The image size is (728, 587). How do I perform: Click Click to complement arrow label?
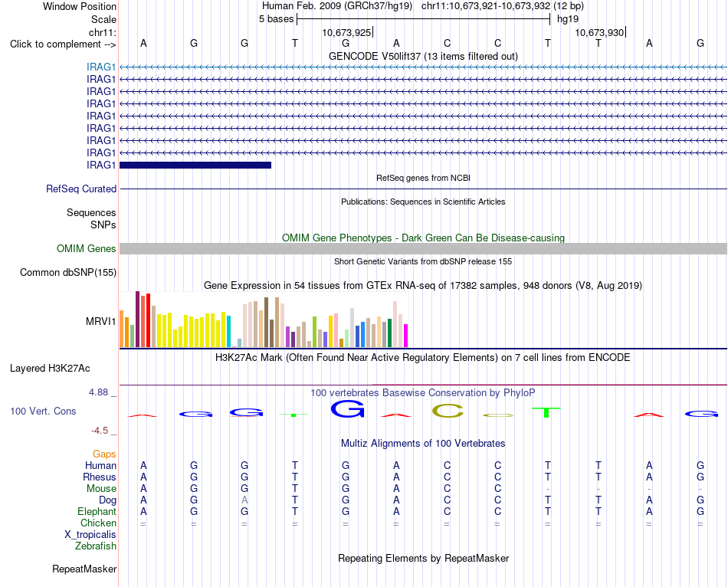pyautogui.click(x=63, y=44)
